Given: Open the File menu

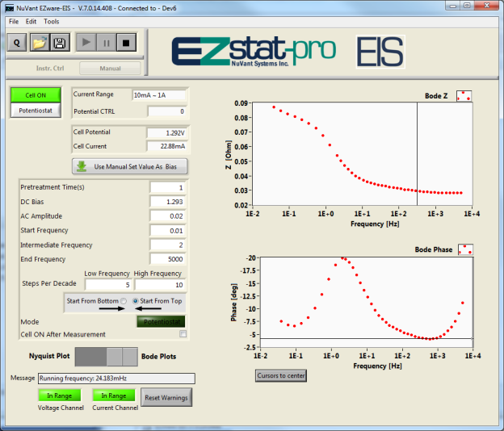Looking at the screenshot, I should [14, 22].
